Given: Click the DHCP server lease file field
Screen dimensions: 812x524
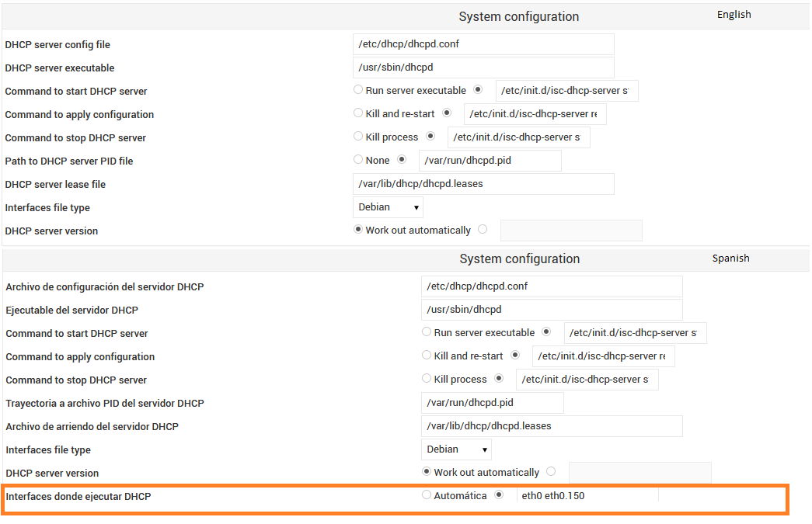Looking at the screenshot, I should click(483, 183).
